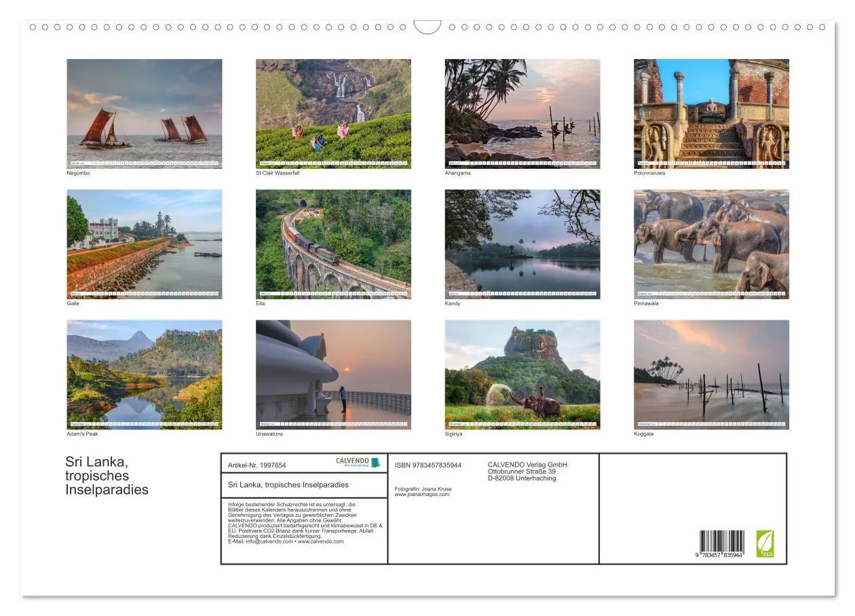Open the www.joanaimages.com link
The width and height of the screenshot is (855, 616).
[421, 495]
